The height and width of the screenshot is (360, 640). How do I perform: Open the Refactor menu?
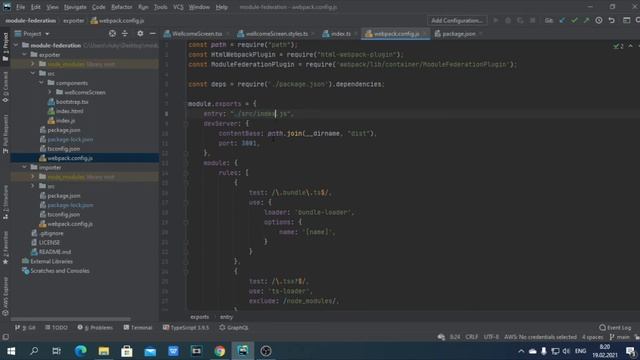pyautogui.click(x=122, y=7)
